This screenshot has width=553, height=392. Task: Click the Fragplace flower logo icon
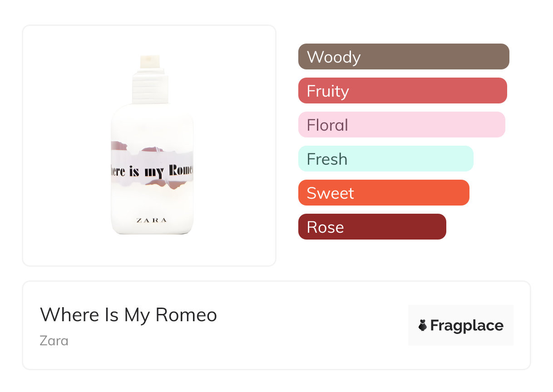tap(423, 325)
